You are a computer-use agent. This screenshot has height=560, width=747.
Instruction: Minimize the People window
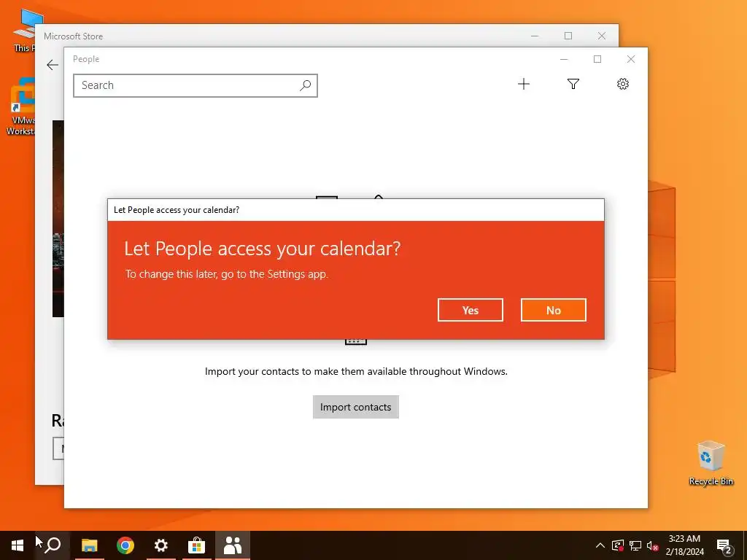(564, 59)
